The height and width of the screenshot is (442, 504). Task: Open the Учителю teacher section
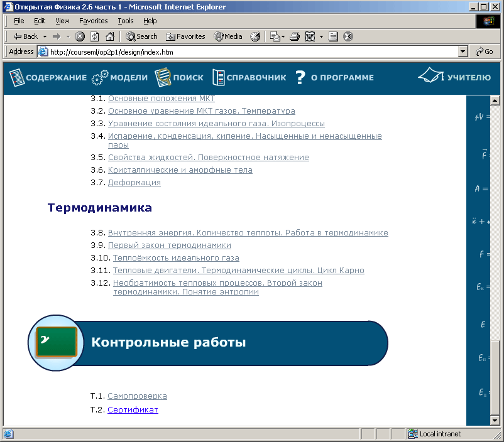pyautogui.click(x=454, y=77)
